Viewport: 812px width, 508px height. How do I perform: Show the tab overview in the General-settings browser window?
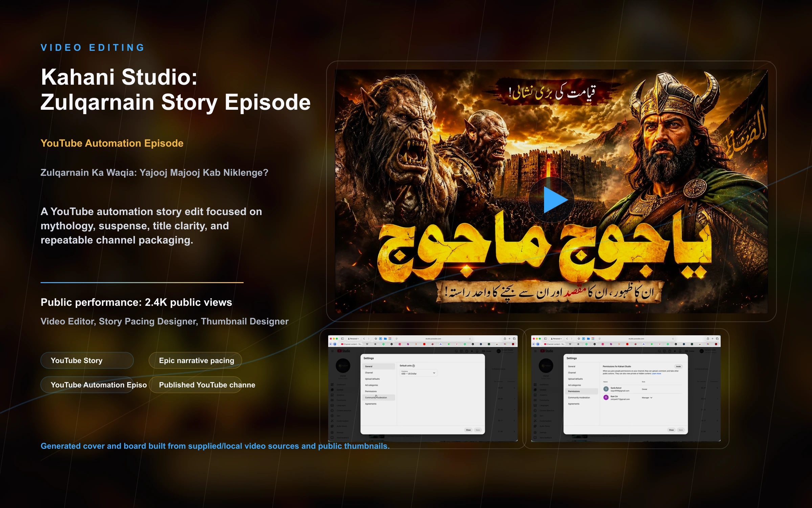(x=514, y=339)
